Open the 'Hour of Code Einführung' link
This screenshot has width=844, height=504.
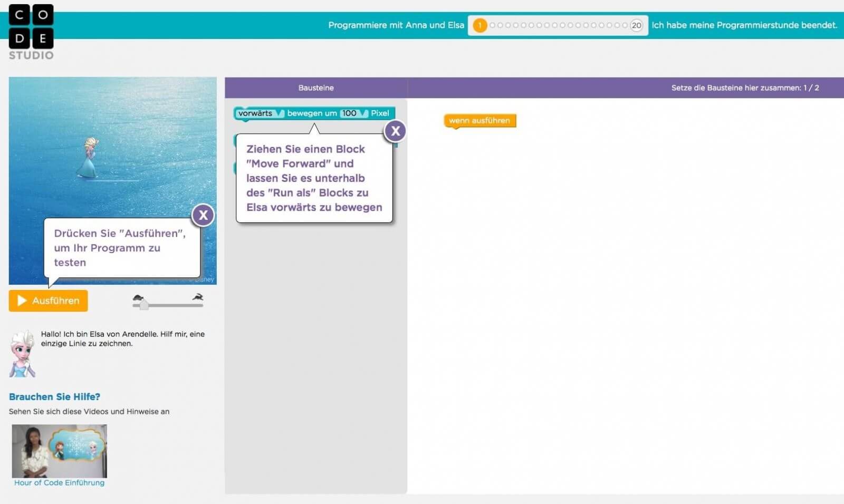click(x=60, y=483)
